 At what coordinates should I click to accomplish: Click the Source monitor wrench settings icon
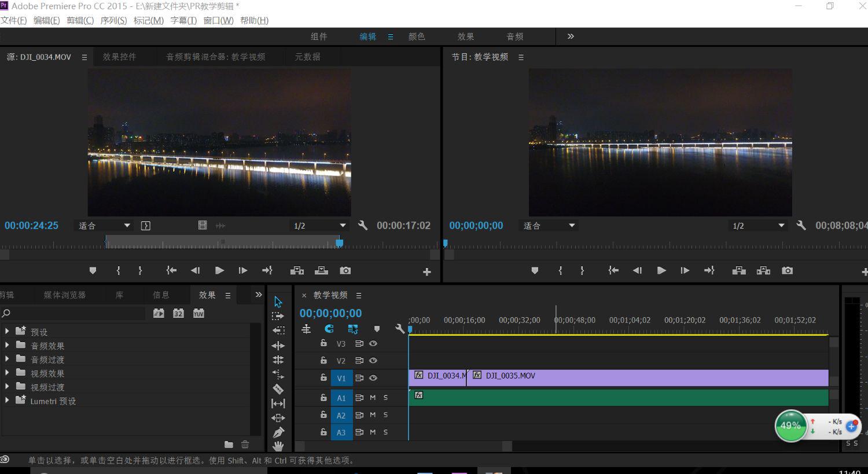point(363,225)
